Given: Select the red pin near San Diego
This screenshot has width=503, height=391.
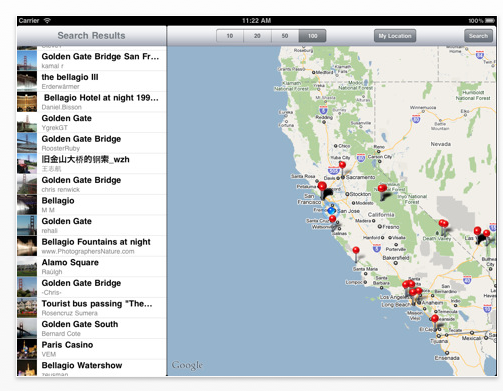Looking at the screenshot, I should 435,319.
